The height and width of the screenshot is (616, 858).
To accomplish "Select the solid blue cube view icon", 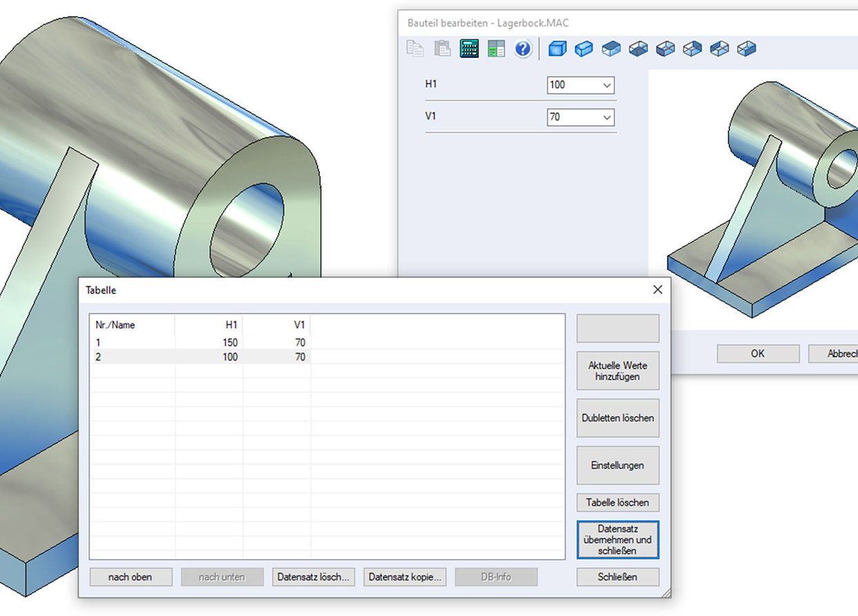I will pos(557,48).
